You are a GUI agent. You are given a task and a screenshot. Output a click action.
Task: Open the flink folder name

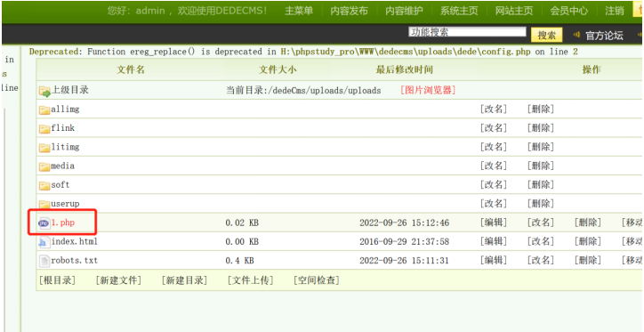pos(63,128)
